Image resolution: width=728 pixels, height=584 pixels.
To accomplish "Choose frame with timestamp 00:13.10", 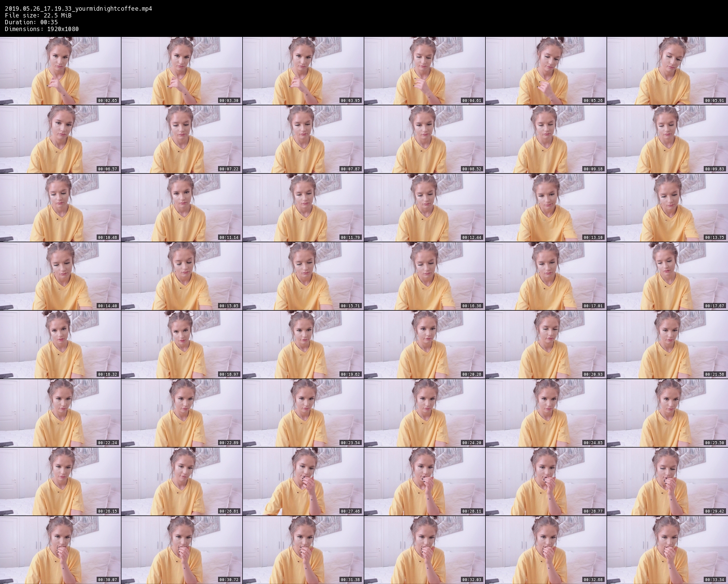I will [x=546, y=208].
